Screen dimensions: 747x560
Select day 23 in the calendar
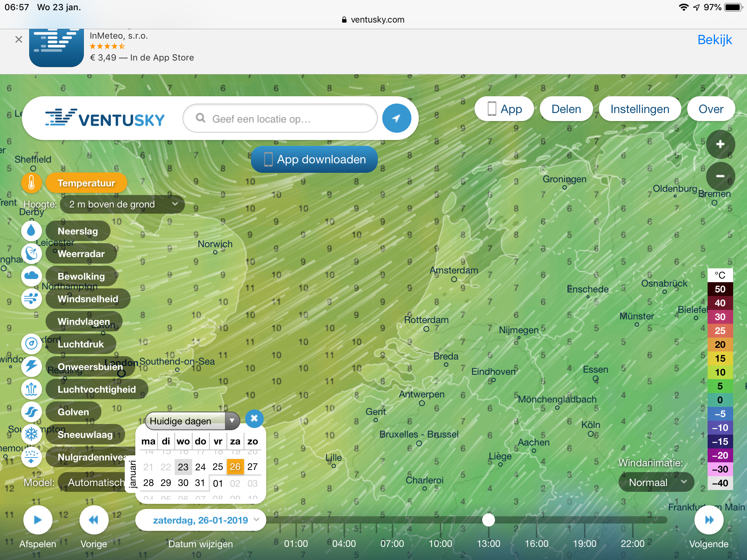[183, 467]
